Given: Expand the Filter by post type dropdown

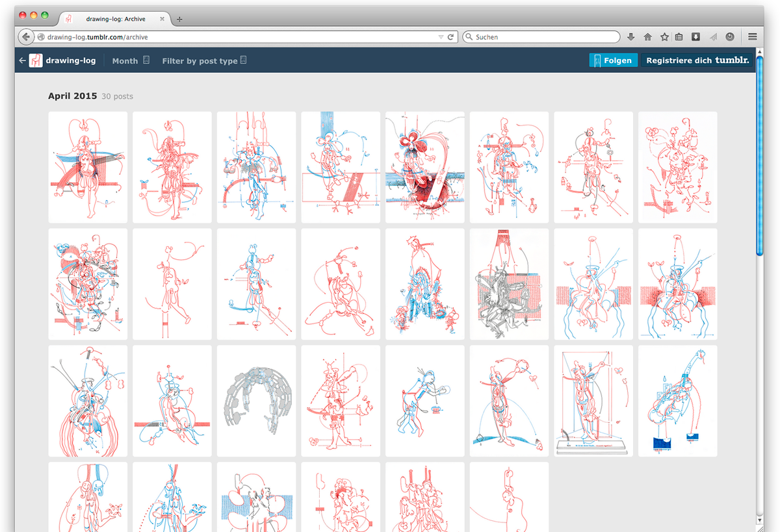Looking at the screenshot, I should tap(204, 60).
